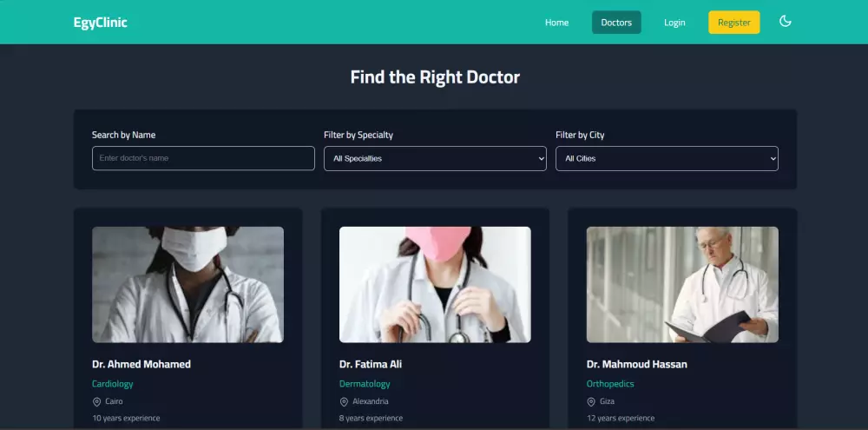Open Dr. Fatima Ali's photo

tap(435, 284)
